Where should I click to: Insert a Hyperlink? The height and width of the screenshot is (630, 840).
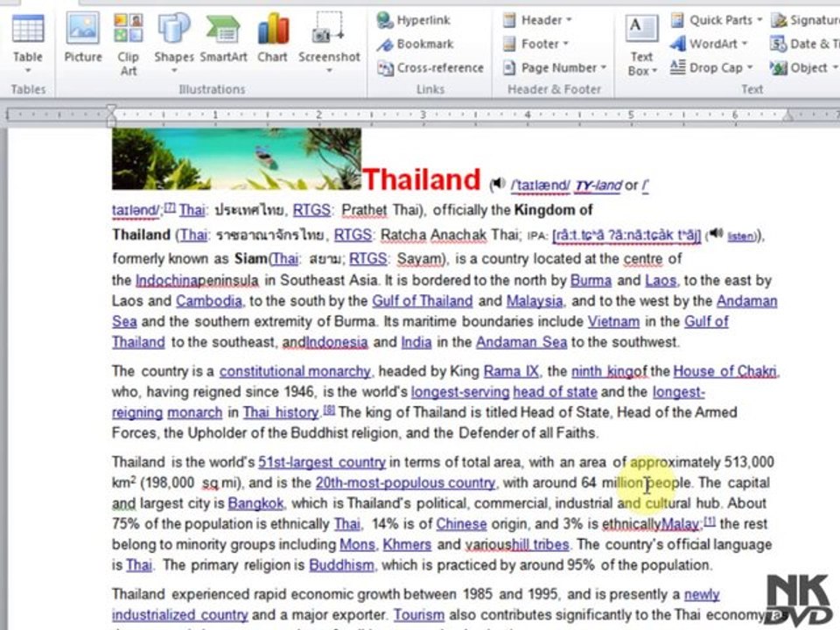(414, 20)
